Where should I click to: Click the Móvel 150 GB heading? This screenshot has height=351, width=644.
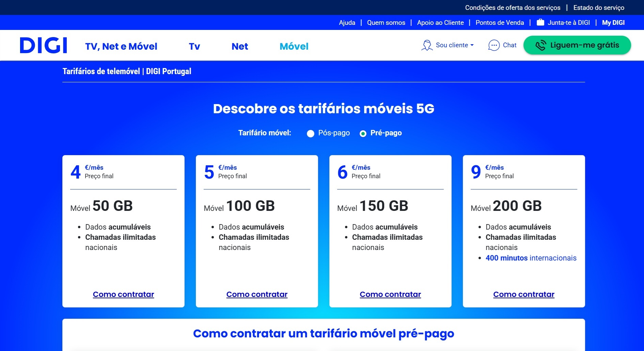(373, 206)
